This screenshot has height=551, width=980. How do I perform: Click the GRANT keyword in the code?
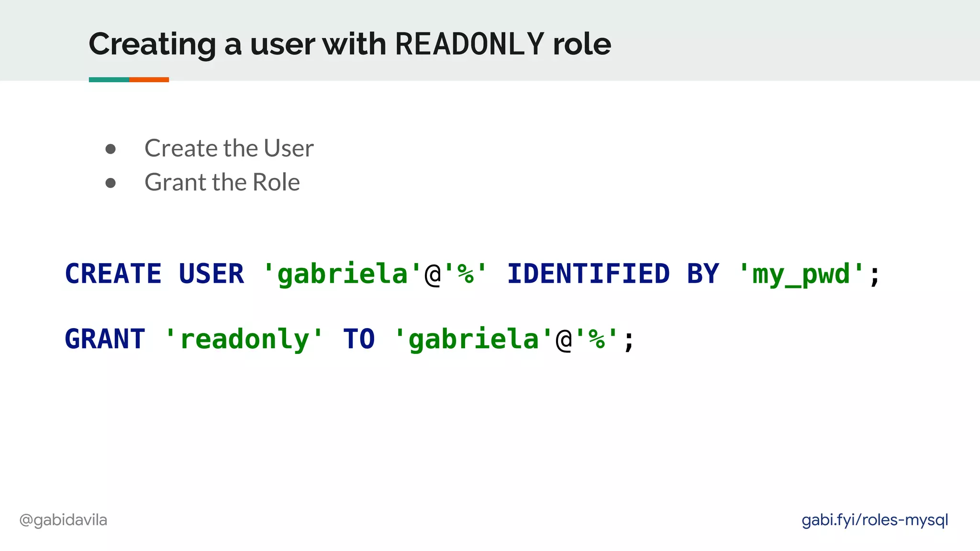(x=105, y=339)
